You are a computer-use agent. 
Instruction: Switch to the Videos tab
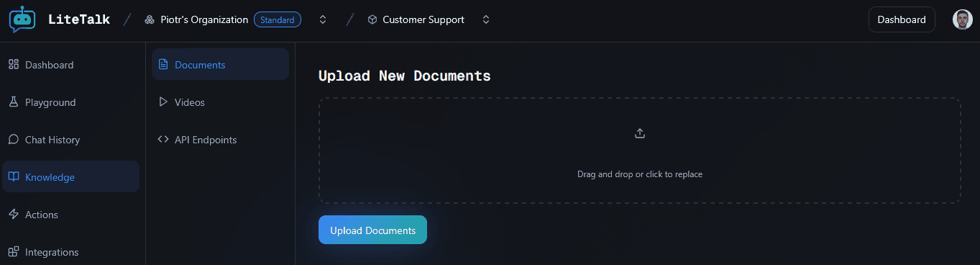[220, 102]
